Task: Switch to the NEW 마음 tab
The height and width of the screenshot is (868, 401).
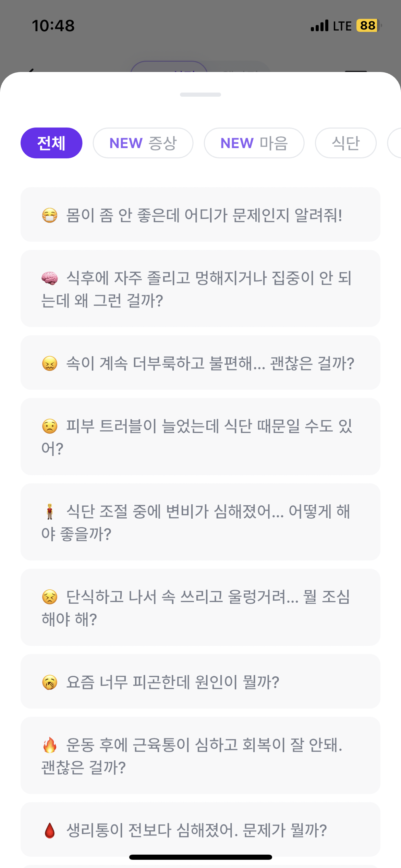Action: (x=254, y=143)
